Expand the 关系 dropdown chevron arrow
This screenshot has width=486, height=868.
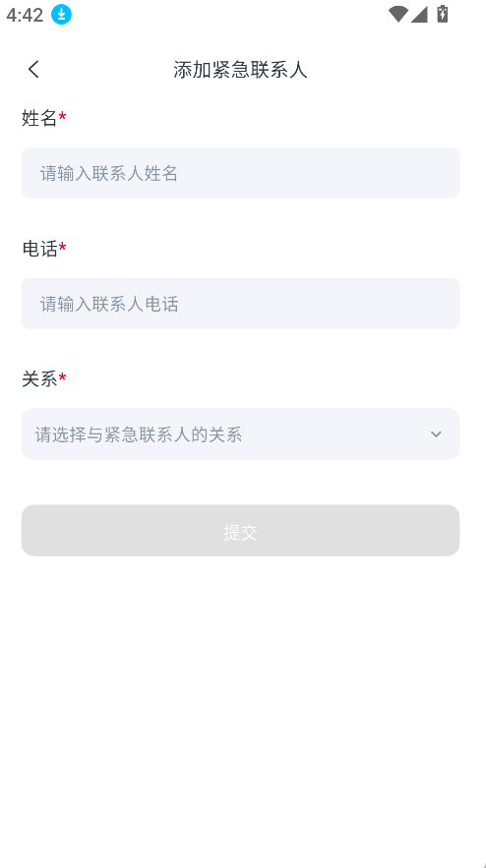436,434
